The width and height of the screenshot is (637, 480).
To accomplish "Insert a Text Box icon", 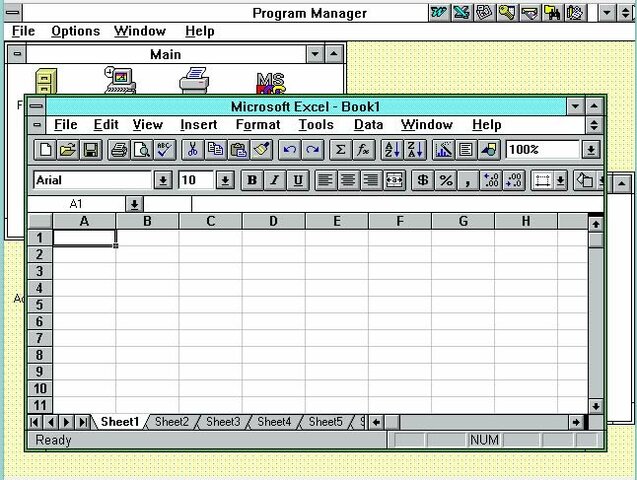I will point(466,150).
